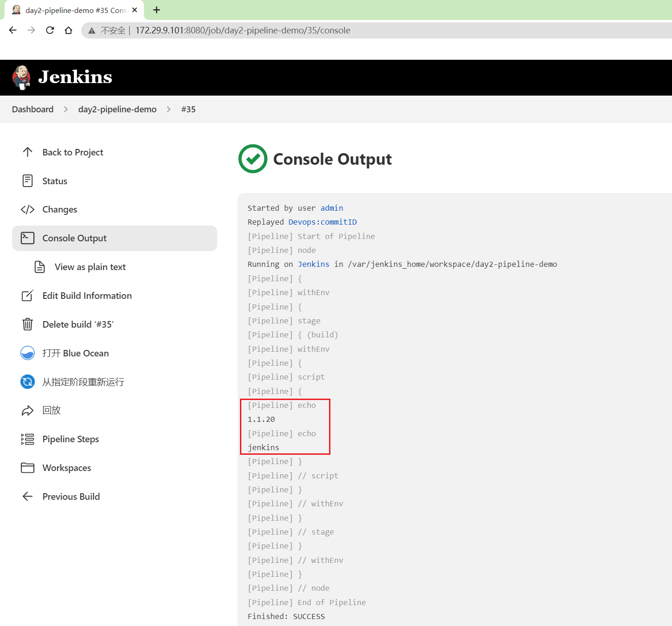Click the replay (回放) share-arrow icon
672x626 pixels.
[27, 411]
